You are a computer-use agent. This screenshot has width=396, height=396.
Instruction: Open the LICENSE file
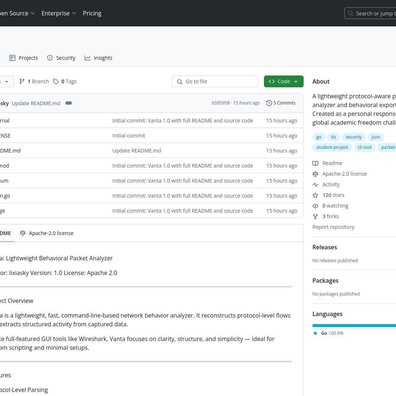pyautogui.click(x=5, y=136)
